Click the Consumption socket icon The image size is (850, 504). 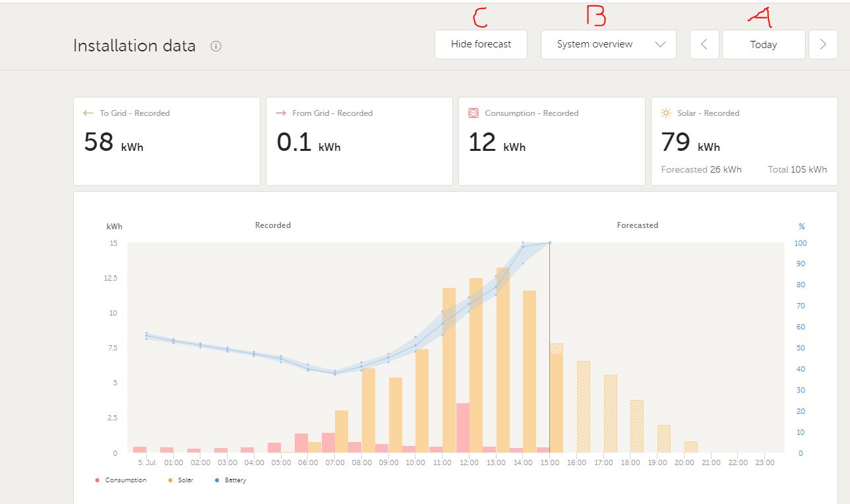point(473,113)
